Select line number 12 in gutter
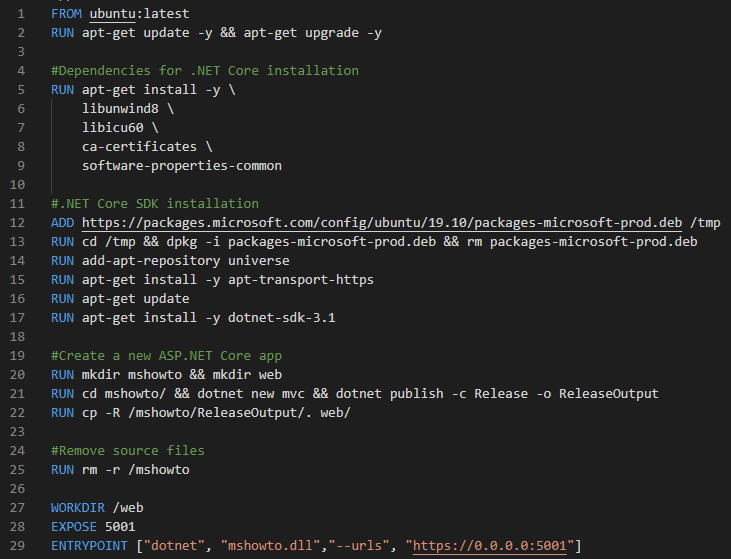 coord(17,223)
